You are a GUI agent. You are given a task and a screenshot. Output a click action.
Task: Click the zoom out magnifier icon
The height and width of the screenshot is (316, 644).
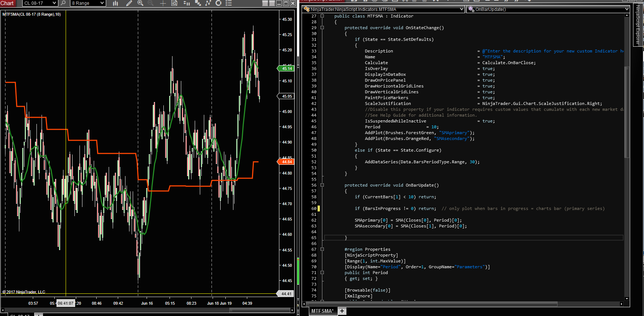(151, 3)
